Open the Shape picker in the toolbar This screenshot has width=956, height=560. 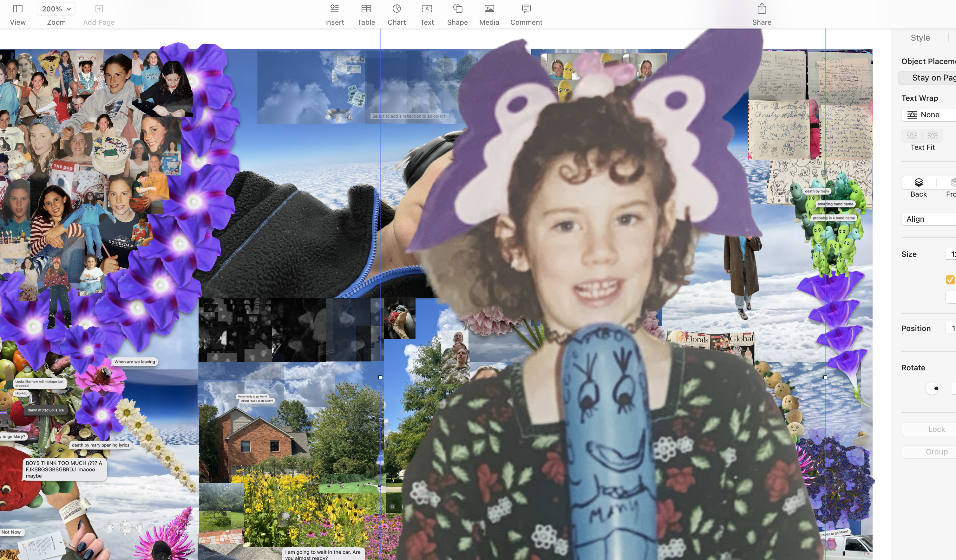(x=457, y=14)
